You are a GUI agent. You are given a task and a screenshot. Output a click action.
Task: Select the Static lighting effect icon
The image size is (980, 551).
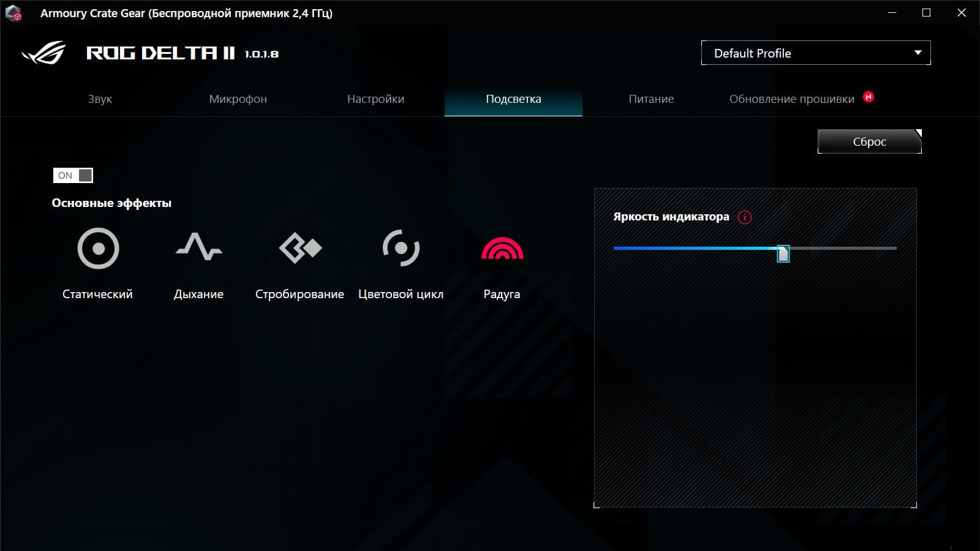coord(98,249)
